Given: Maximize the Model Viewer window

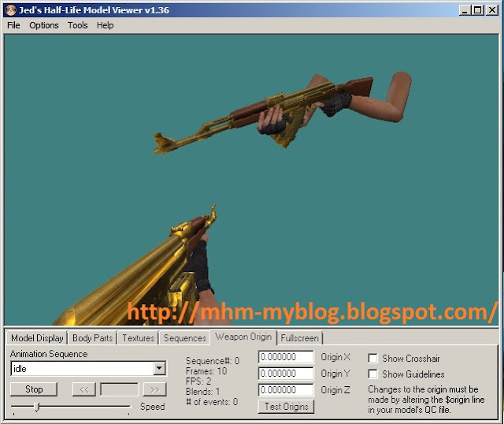Looking at the screenshot, I should [477, 10].
